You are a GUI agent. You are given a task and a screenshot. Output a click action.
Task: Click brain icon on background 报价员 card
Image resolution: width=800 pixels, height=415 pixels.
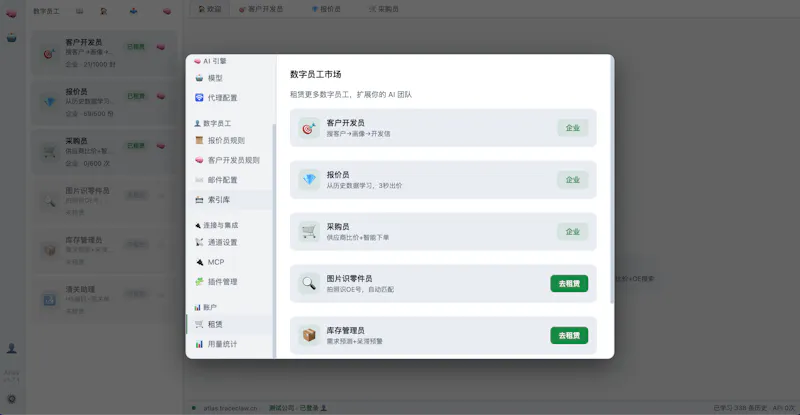pos(161,96)
